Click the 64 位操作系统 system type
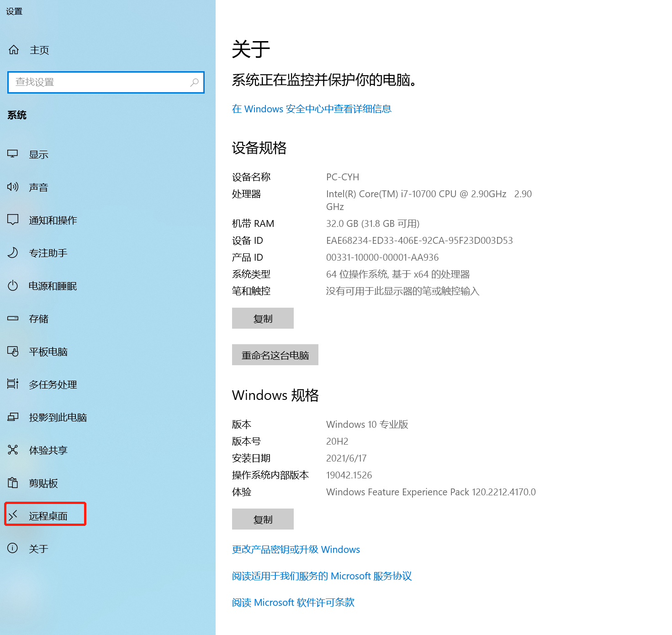This screenshot has height=635, width=672. [x=398, y=274]
